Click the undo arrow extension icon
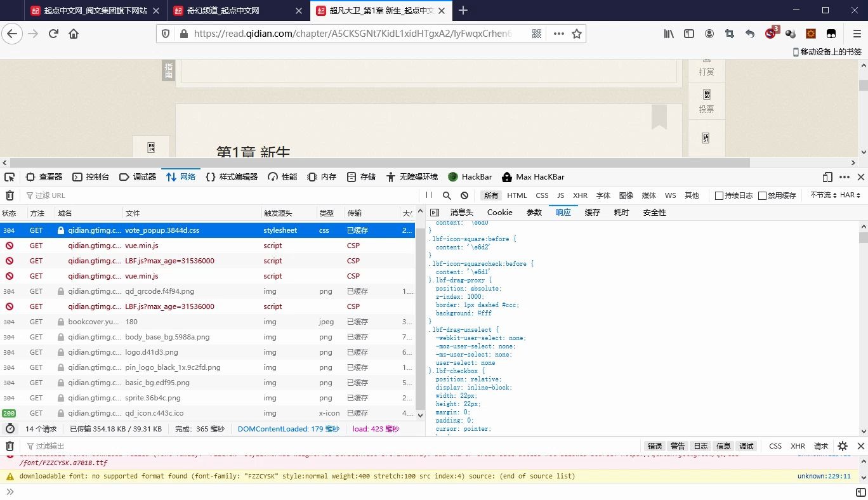Viewport: 868px width, 500px height. 750,34
